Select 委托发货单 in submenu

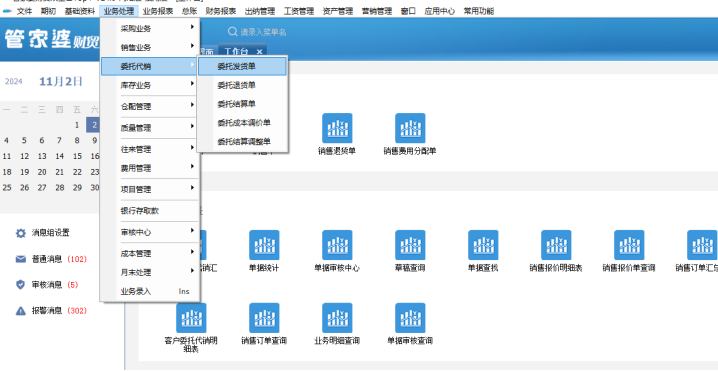242,66
